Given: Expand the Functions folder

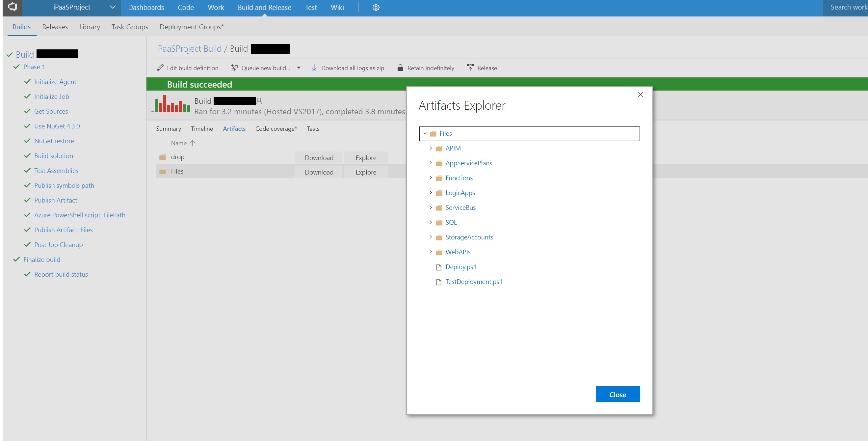Looking at the screenshot, I should [x=430, y=178].
